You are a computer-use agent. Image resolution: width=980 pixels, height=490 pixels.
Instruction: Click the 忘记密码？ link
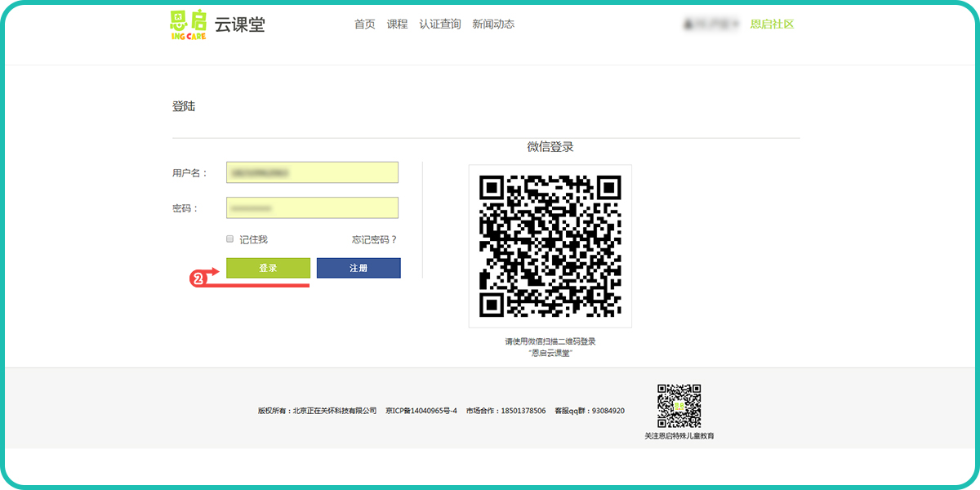click(374, 239)
